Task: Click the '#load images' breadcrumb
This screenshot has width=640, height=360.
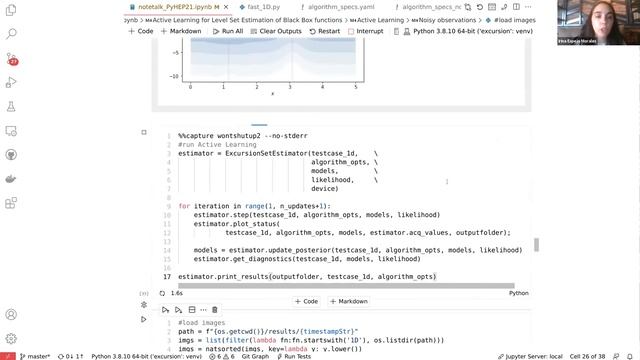Action: coord(510,20)
